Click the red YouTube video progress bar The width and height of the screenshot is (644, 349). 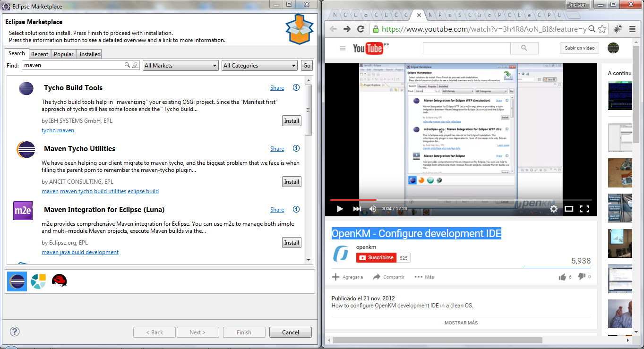coord(353,200)
